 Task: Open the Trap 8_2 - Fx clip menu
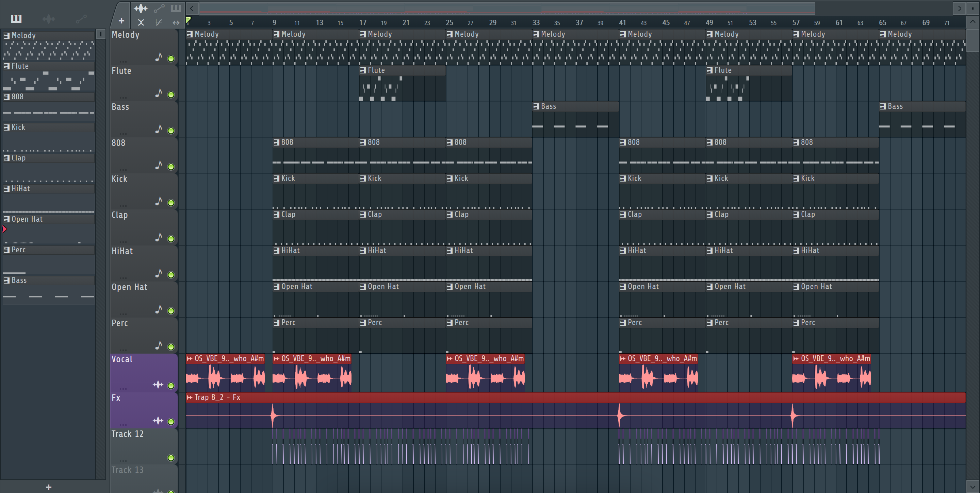click(x=190, y=397)
